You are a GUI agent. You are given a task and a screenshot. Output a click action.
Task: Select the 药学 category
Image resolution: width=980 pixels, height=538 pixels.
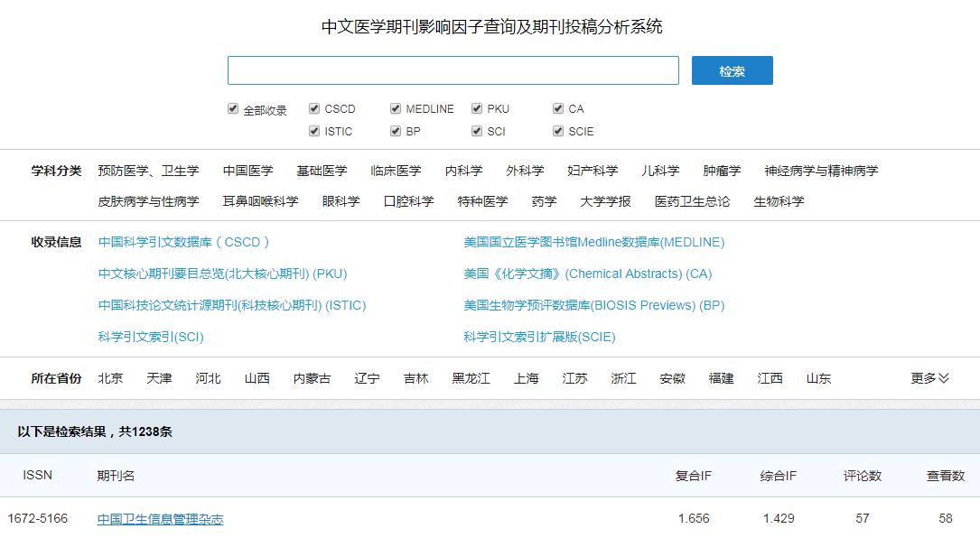[544, 201]
